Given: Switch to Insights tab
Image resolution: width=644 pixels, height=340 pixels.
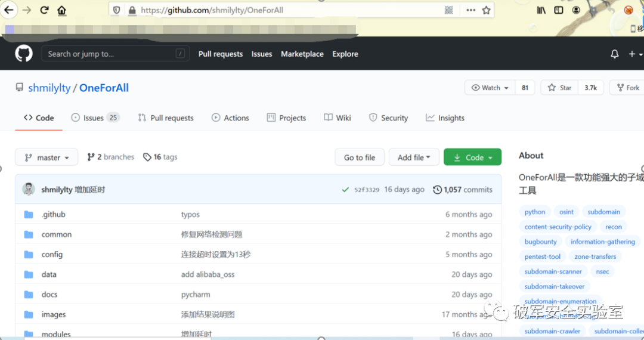Looking at the screenshot, I should click(445, 118).
